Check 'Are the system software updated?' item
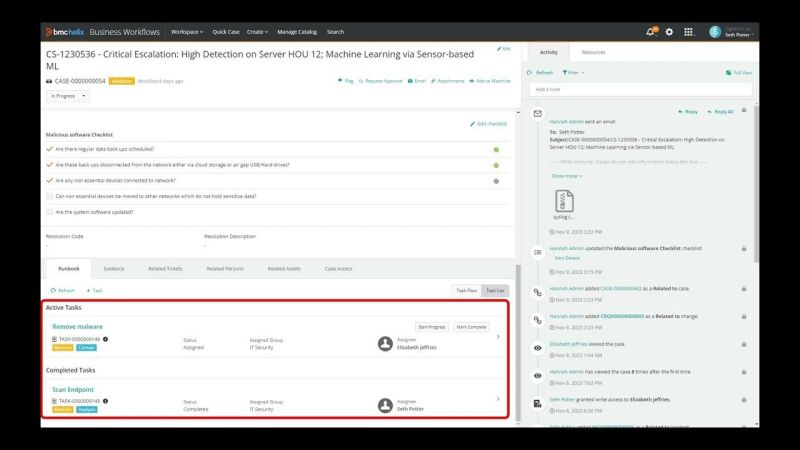 click(49, 212)
